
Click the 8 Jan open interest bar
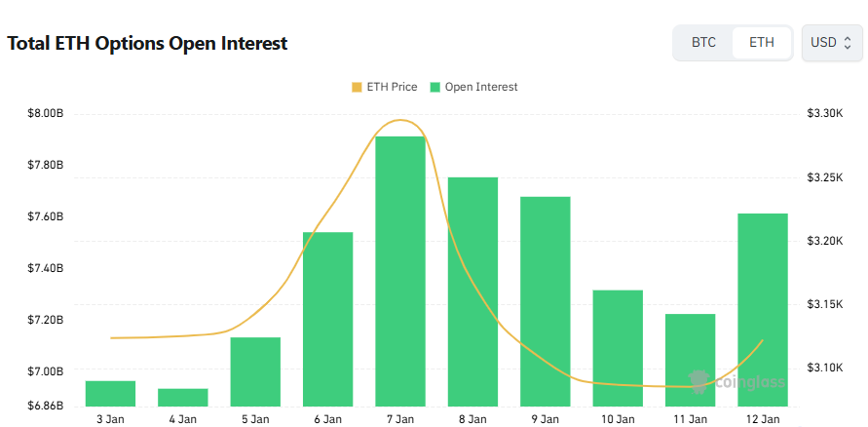(x=472, y=291)
